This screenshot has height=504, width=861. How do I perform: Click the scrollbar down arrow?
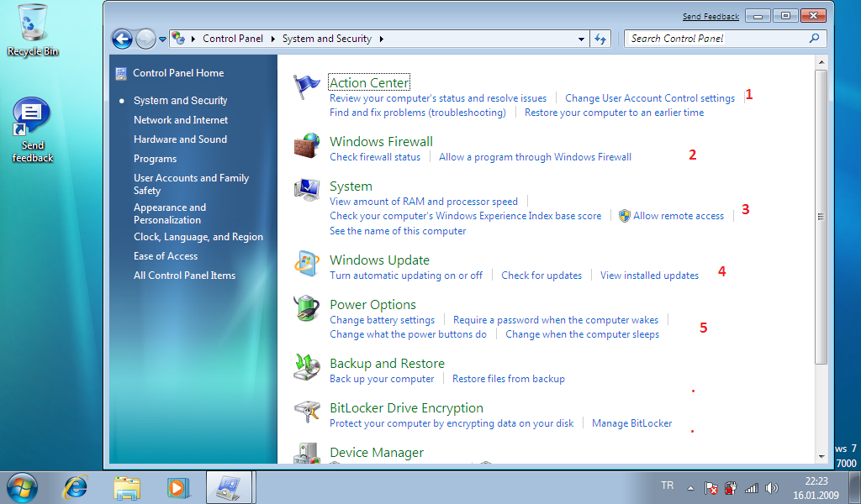coord(821,456)
